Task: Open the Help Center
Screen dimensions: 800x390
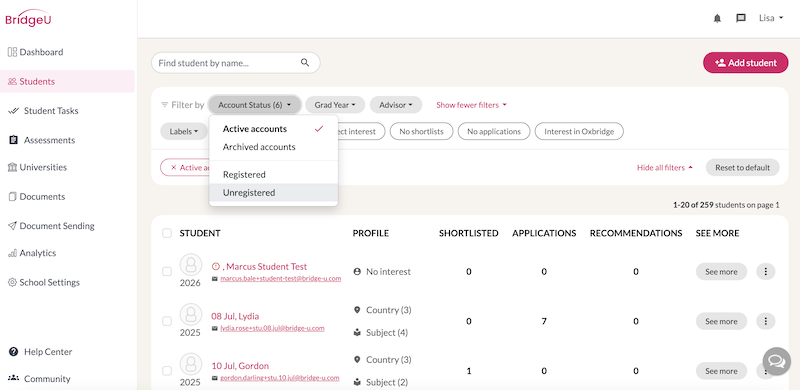Action: [x=40, y=352]
